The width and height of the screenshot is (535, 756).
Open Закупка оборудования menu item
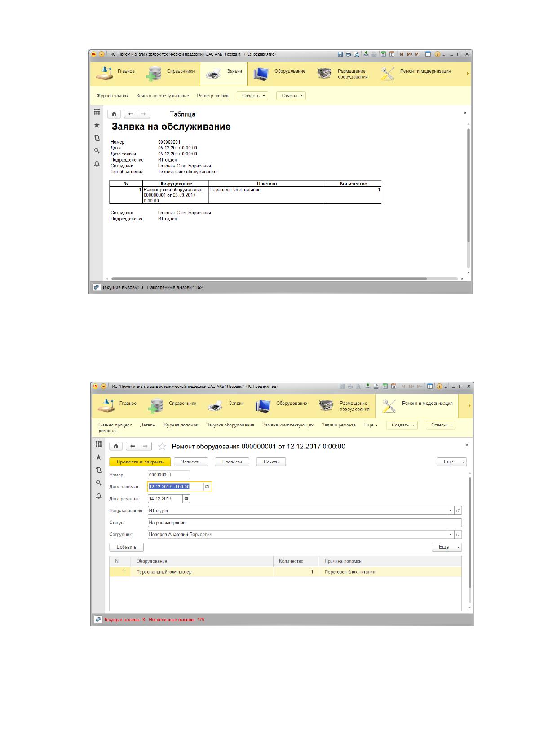point(230,425)
